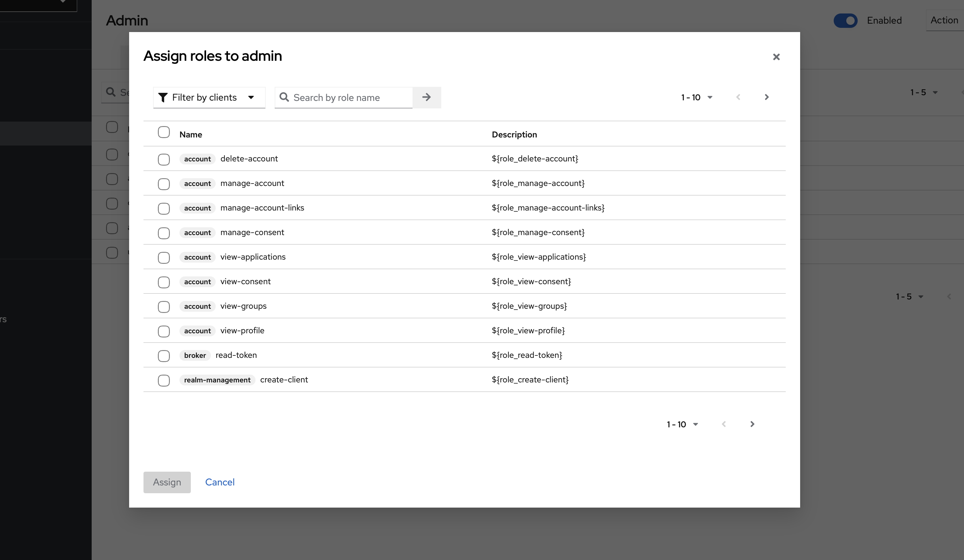This screenshot has height=560, width=964.
Task: Click the Description column header
Action: [x=515, y=135]
